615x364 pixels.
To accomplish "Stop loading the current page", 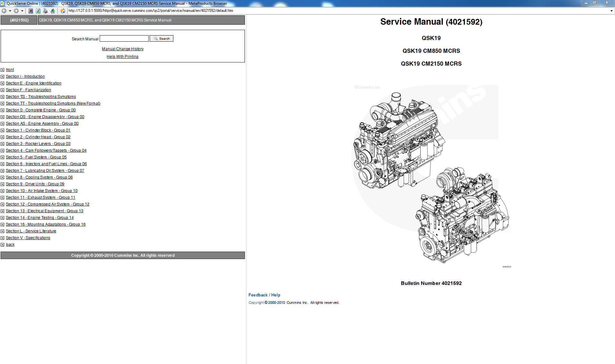I will tap(30, 11).
